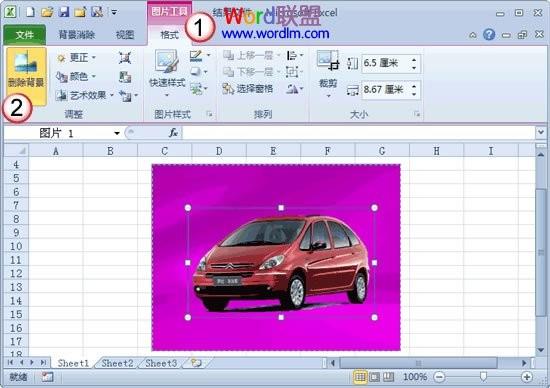
Task: Click the 删除背景 (Remove Background) button
Action: [26, 75]
